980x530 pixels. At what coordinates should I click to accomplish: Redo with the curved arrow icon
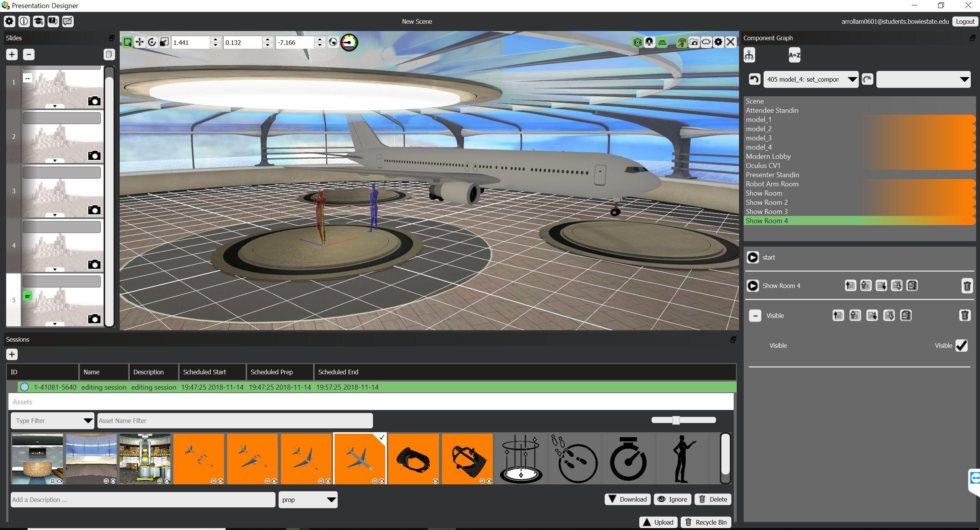pos(868,79)
